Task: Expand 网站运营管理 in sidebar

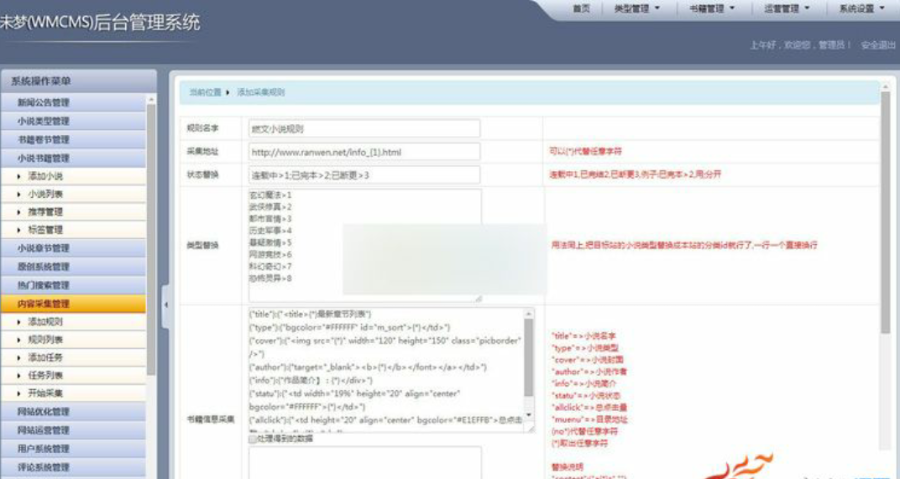Action: (x=73, y=430)
